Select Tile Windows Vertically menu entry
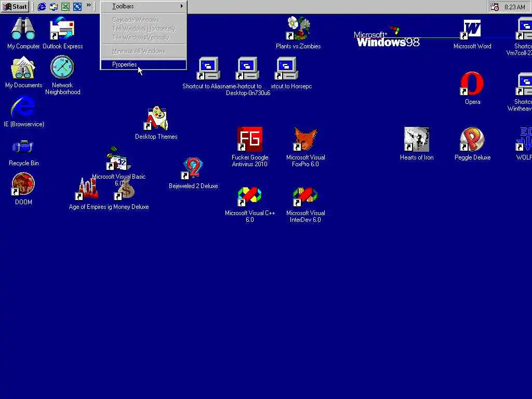The height and width of the screenshot is (399, 532). [143, 37]
